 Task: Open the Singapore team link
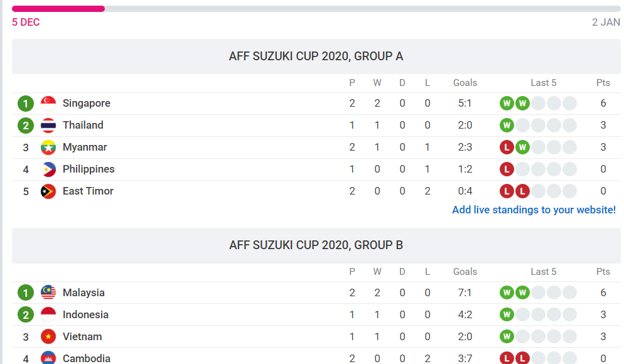pyautogui.click(x=87, y=104)
